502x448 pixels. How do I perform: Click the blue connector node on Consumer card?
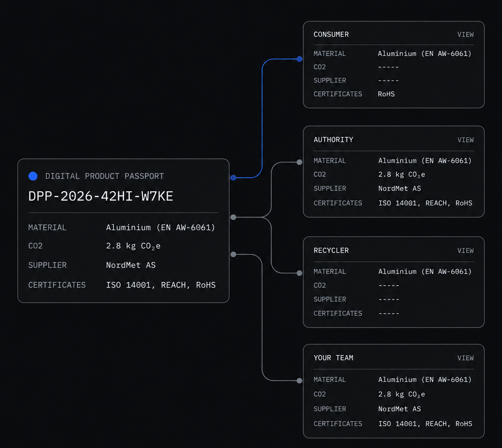(x=299, y=59)
